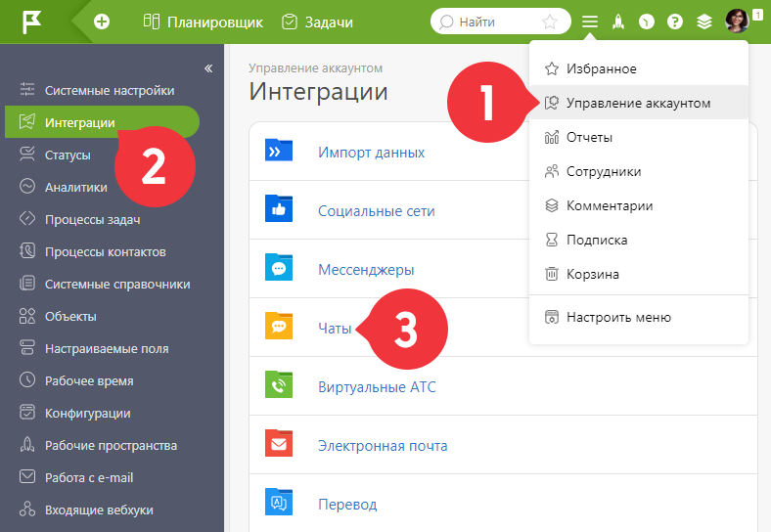The height and width of the screenshot is (532, 771).
Task: Click the Мессенджеры chat folder icon
Action: coord(279,268)
